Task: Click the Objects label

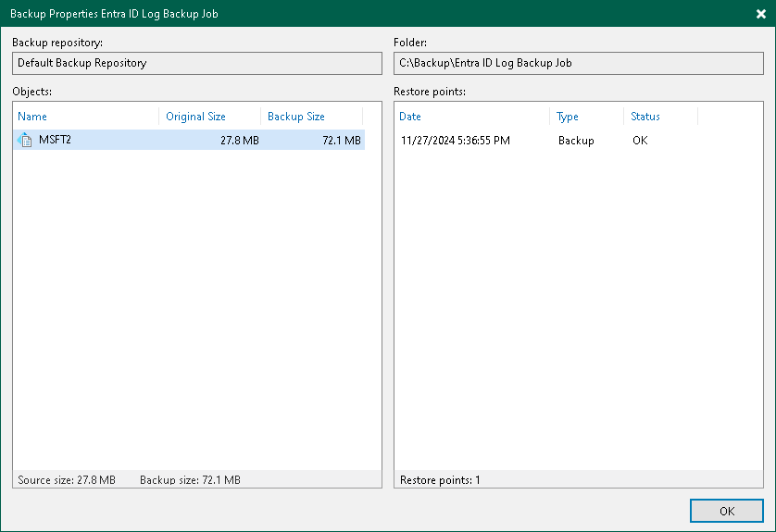Action: pos(32,92)
